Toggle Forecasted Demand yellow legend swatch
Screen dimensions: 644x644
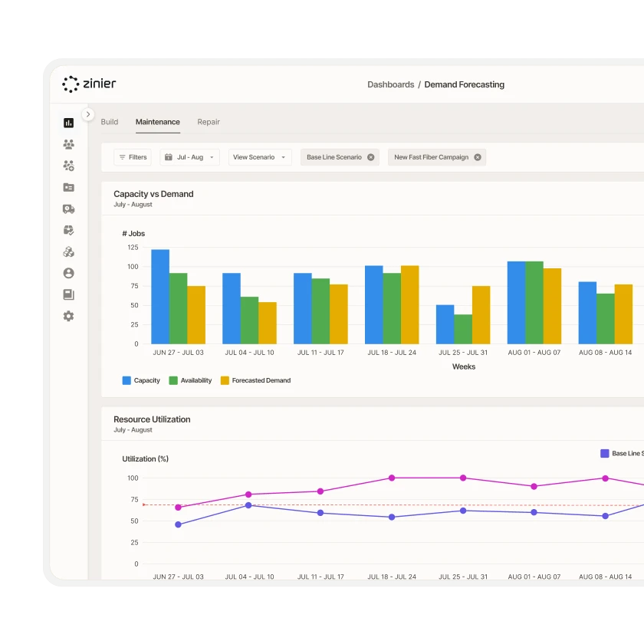click(x=225, y=380)
